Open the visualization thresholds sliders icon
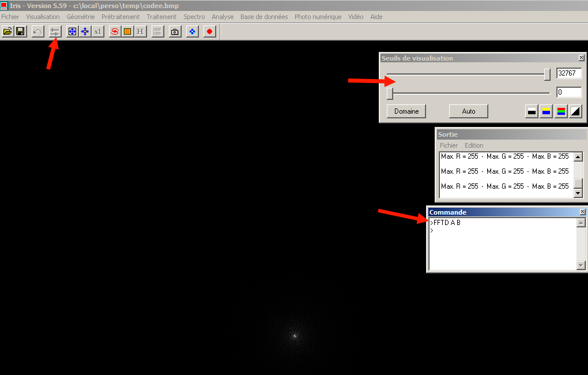Screen dimensions: 588x375 point(55,32)
